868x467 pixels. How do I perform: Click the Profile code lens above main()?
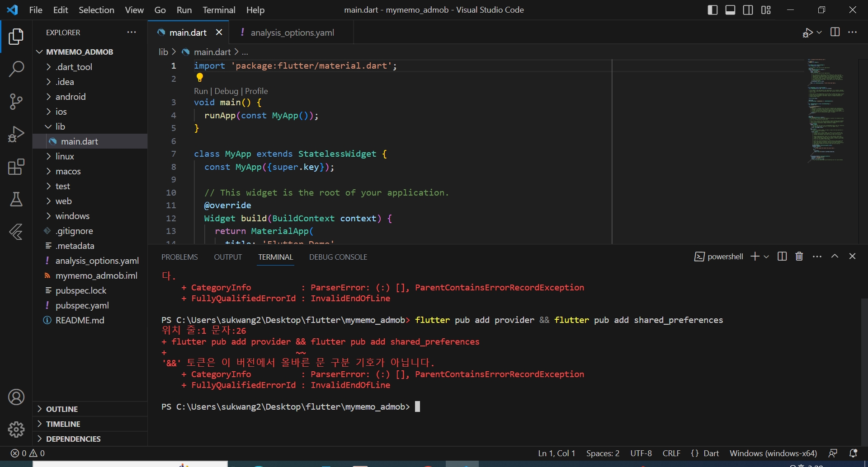click(256, 91)
